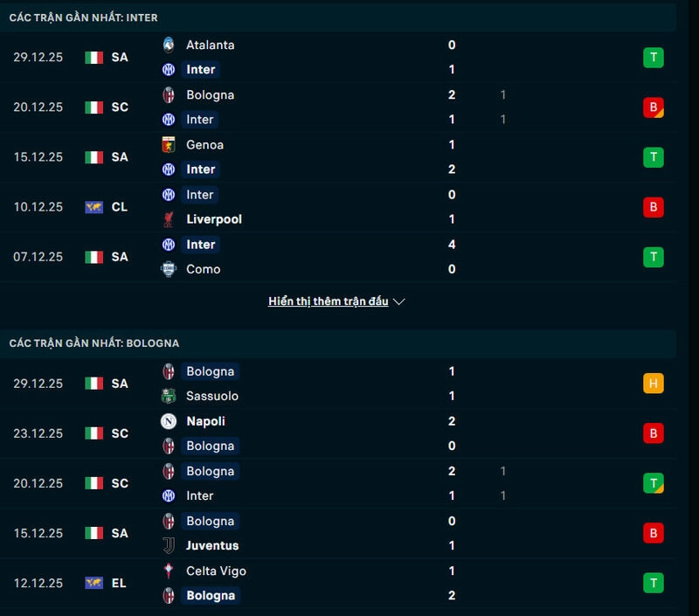Click the red B badge for Bologna-Juventus match
The image size is (699, 616).
click(652, 533)
